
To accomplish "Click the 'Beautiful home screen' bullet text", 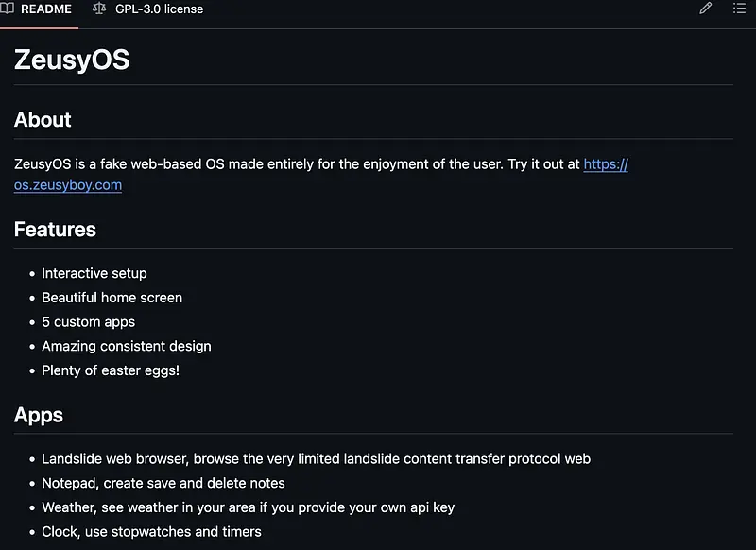I will coord(112,298).
